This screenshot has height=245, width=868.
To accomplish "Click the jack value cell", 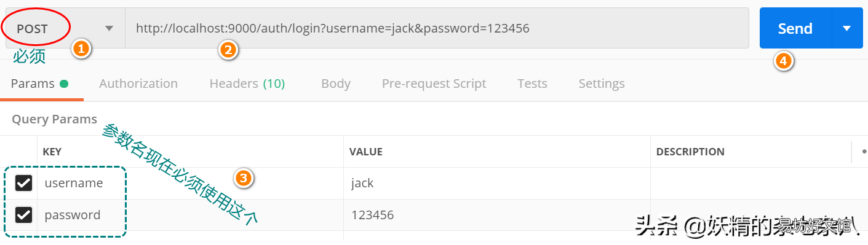I will point(497,183).
